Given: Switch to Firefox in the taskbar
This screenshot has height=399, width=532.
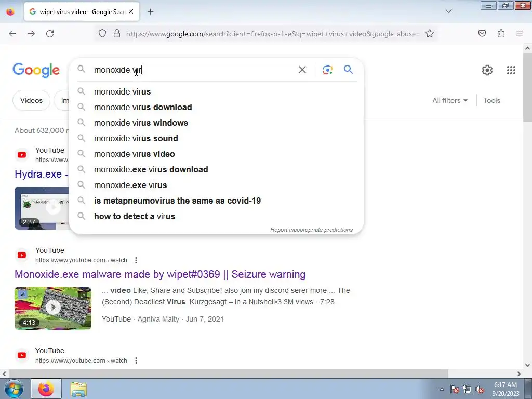Looking at the screenshot, I should (46, 389).
